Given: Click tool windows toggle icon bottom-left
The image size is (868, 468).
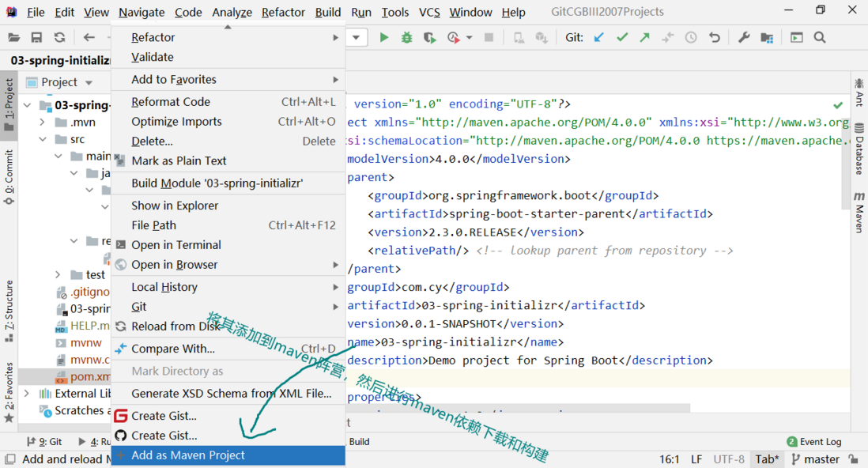Looking at the screenshot, I should 10,459.
